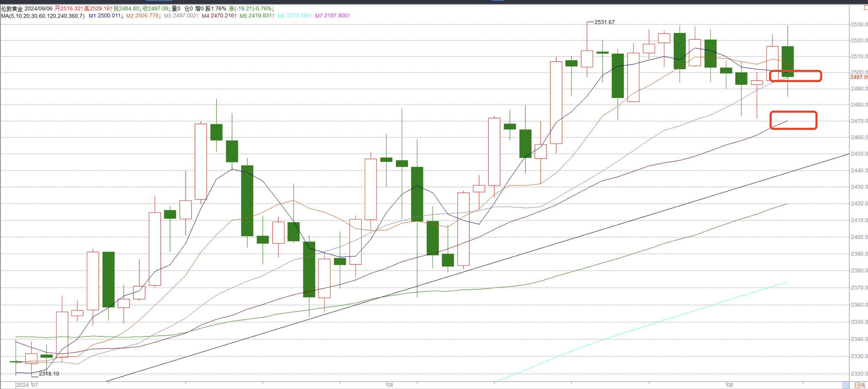The image size is (868, 389).
Task: Click the red current price tag 2497.0
Action: [x=859, y=77]
